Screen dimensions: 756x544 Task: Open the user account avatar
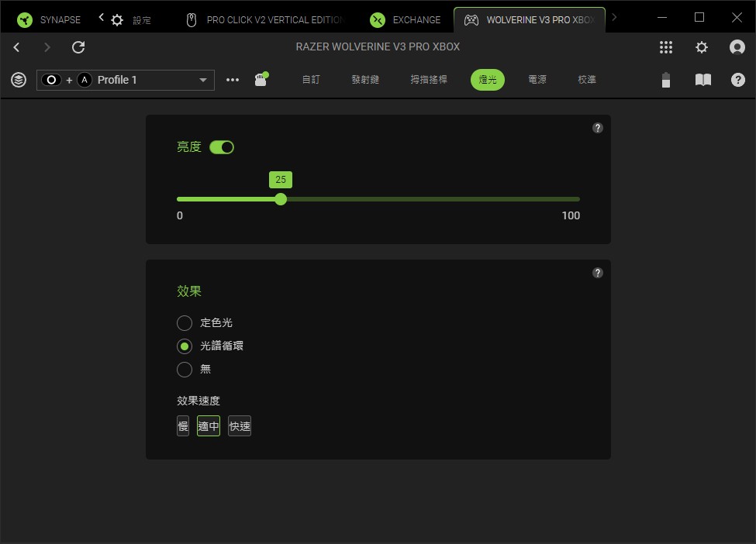[737, 47]
